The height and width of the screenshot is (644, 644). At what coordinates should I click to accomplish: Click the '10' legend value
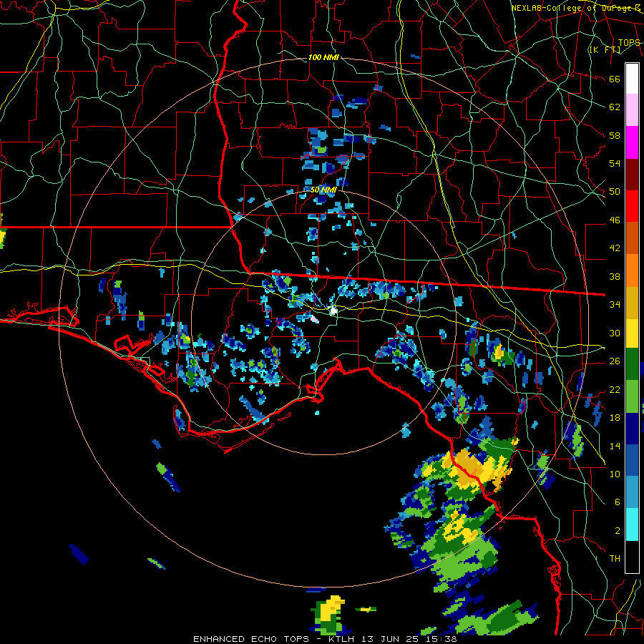[615, 474]
